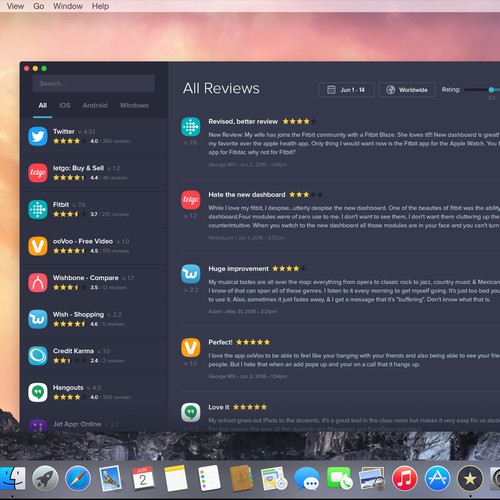
Task: Click the Revised, better review title
Action: (243, 121)
